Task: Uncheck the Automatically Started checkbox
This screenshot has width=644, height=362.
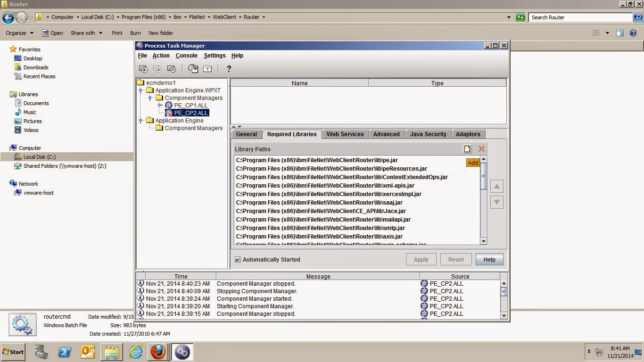Action: tap(238, 259)
